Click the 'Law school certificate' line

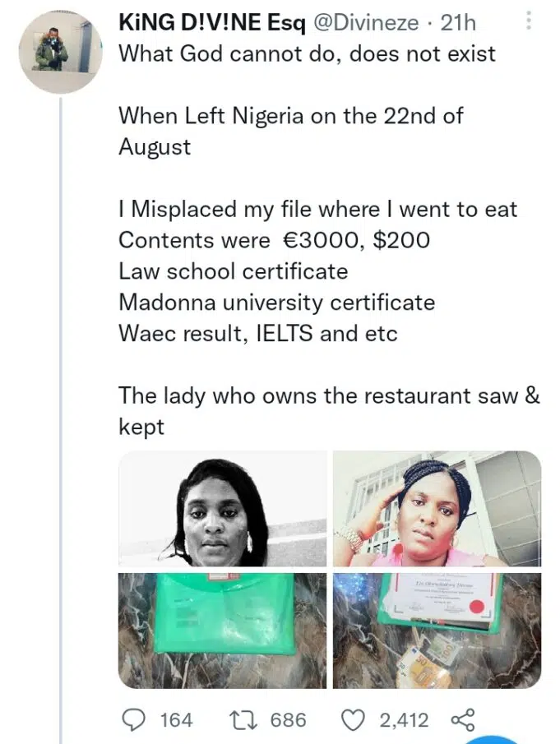pyautogui.click(x=233, y=271)
